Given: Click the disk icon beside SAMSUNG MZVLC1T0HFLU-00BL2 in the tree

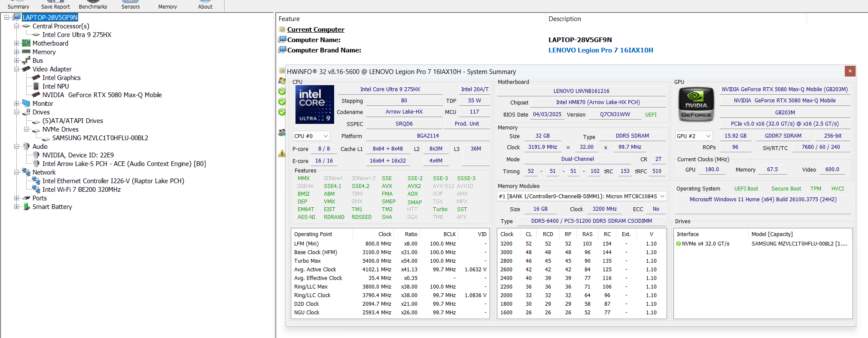Looking at the screenshot, I should [x=46, y=139].
